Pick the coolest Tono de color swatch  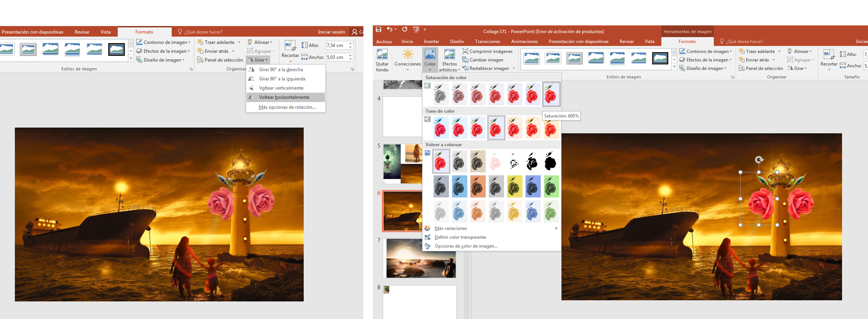440,128
